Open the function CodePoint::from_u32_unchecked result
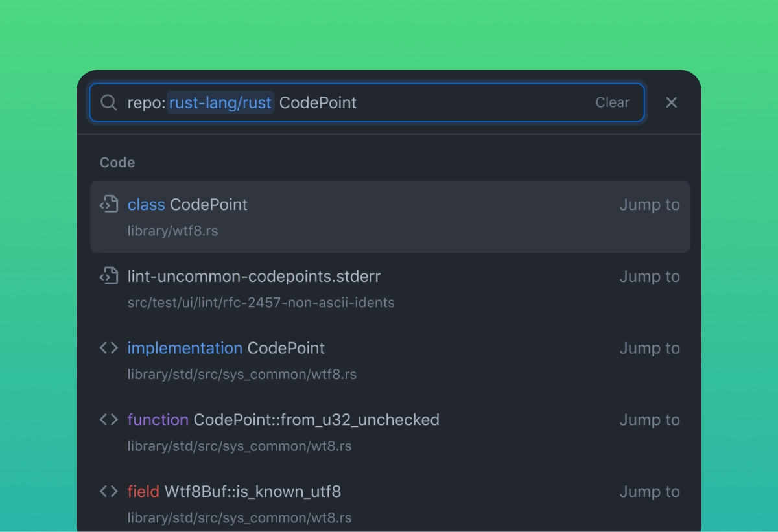The width and height of the screenshot is (778, 532). point(390,432)
